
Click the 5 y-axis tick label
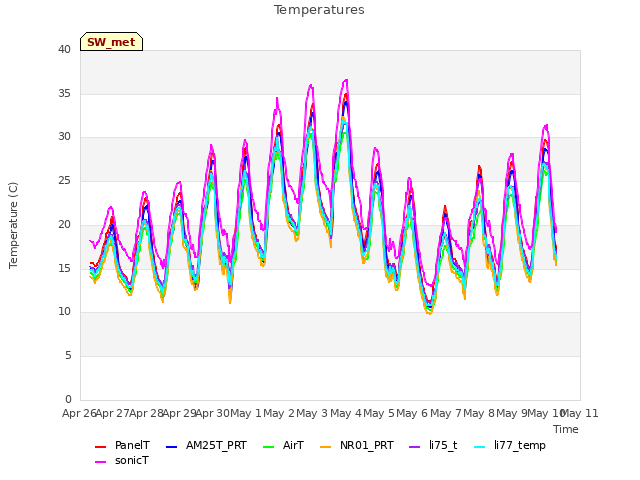click(x=68, y=356)
